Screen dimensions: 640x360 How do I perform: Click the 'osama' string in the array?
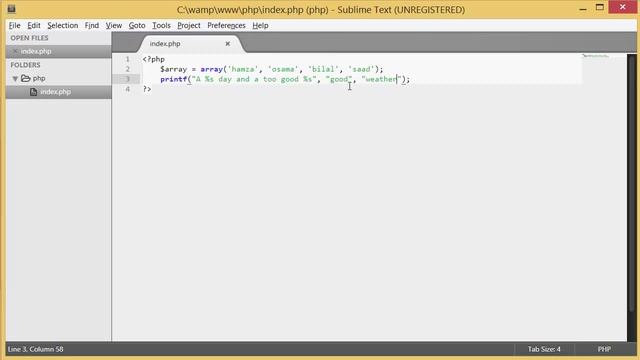pos(283,69)
